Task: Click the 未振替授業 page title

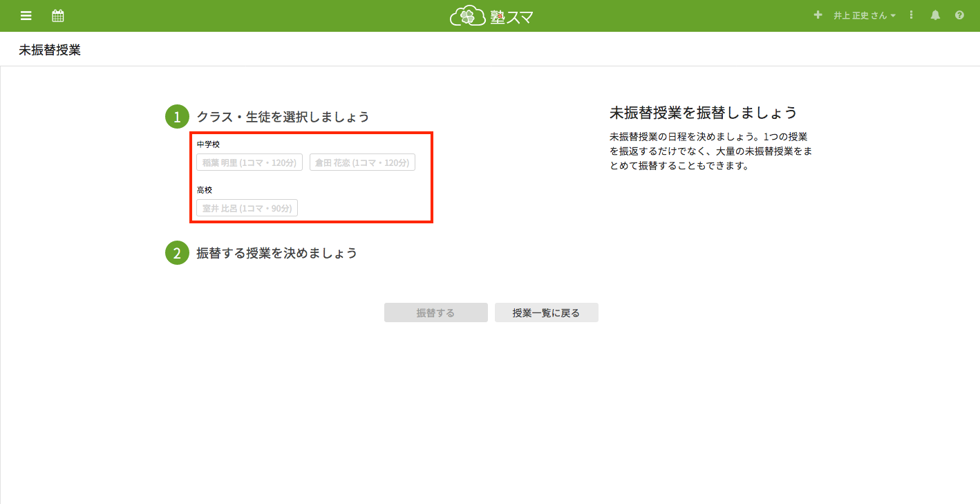Action: [50, 50]
